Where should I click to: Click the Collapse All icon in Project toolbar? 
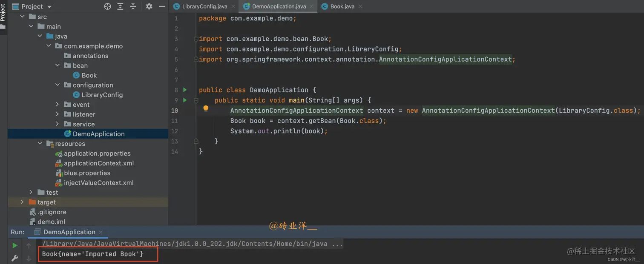(133, 6)
